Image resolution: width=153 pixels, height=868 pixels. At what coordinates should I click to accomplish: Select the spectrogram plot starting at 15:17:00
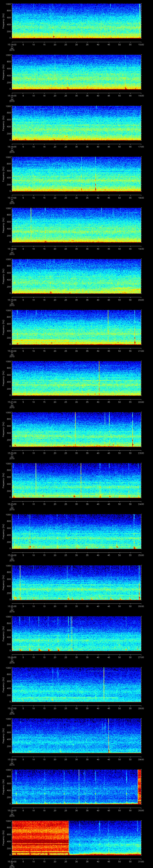tap(76, 174)
